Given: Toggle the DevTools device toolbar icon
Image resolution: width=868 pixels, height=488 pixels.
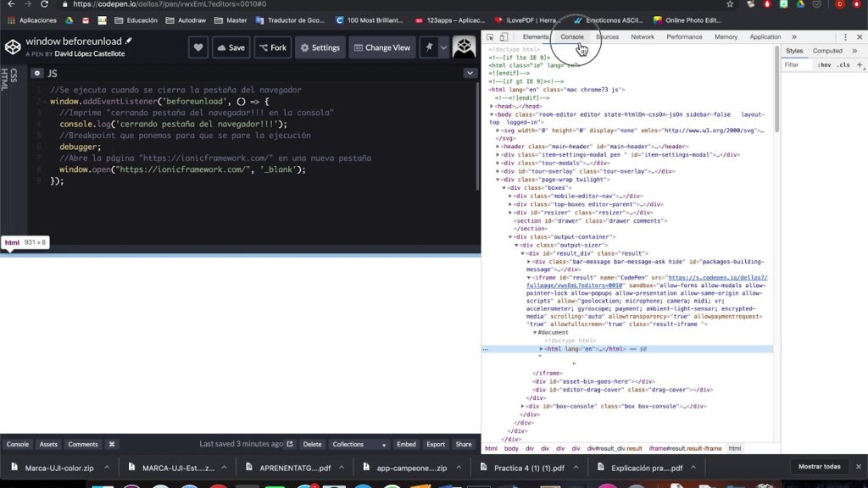Looking at the screenshot, I should (x=504, y=37).
